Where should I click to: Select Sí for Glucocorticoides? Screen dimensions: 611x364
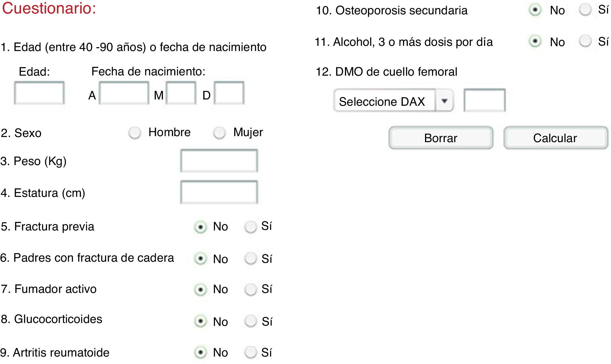pos(251,321)
